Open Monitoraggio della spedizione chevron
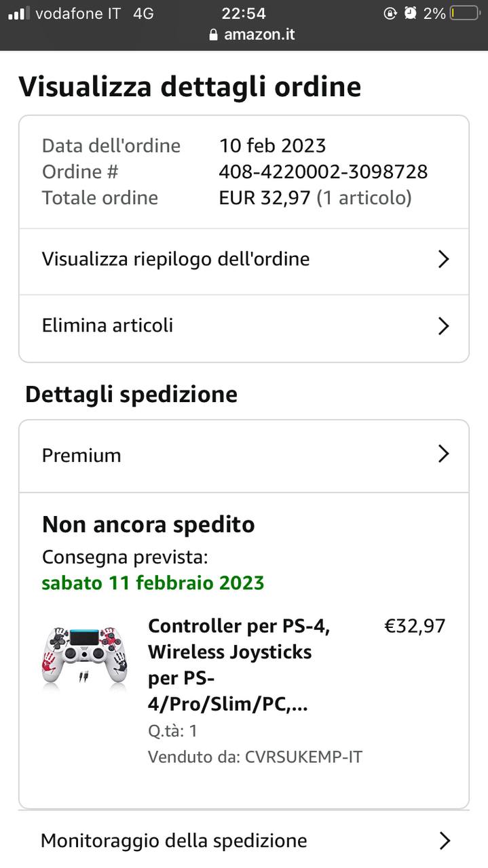Image resolution: width=488 pixels, height=868 pixels. pyautogui.click(x=445, y=841)
